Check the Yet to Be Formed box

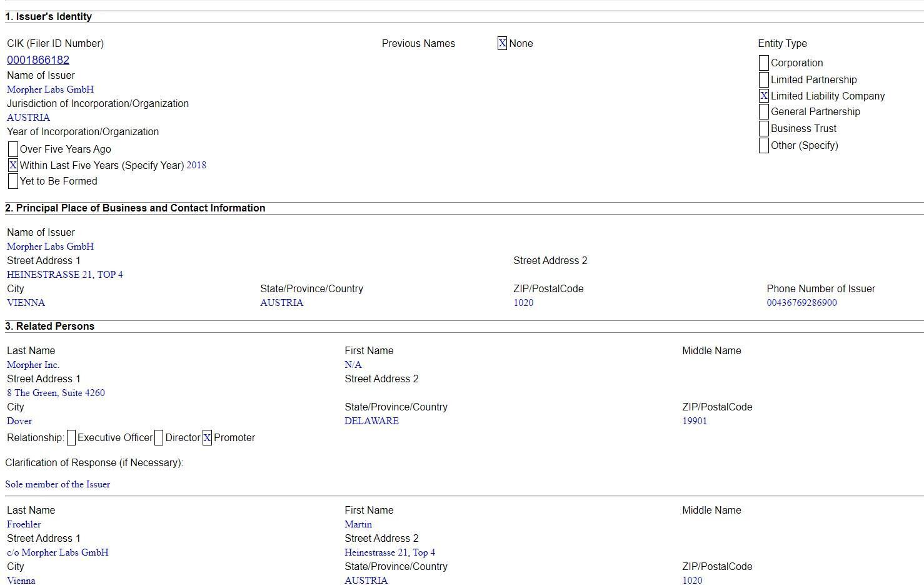[x=13, y=181]
